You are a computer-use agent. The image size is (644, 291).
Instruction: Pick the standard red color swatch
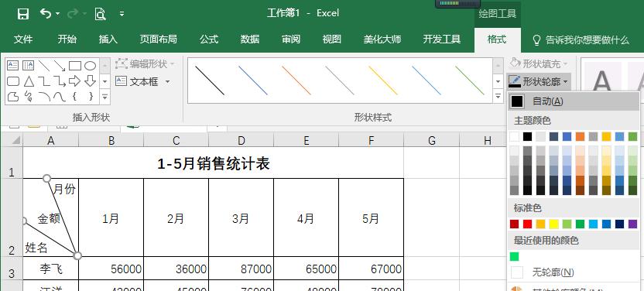click(528, 224)
